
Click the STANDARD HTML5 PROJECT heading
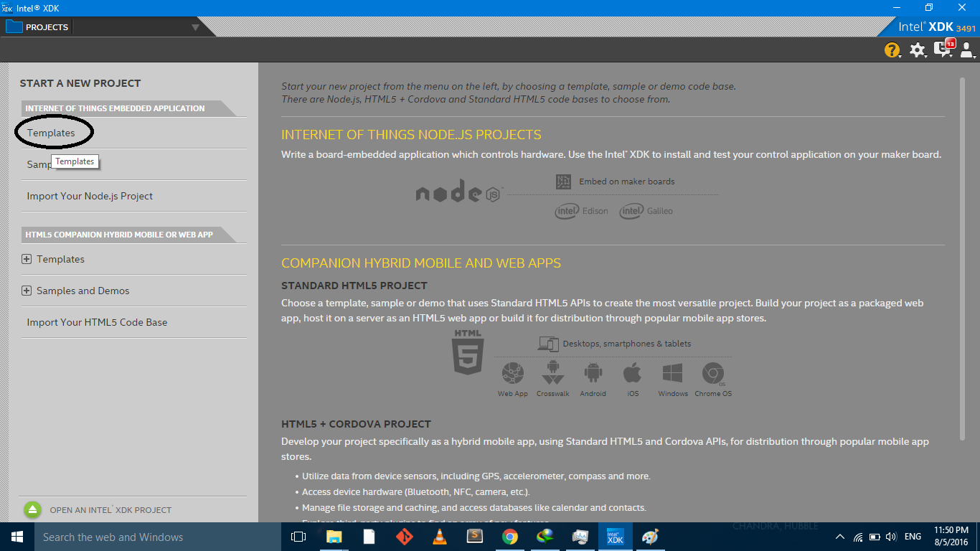(354, 286)
